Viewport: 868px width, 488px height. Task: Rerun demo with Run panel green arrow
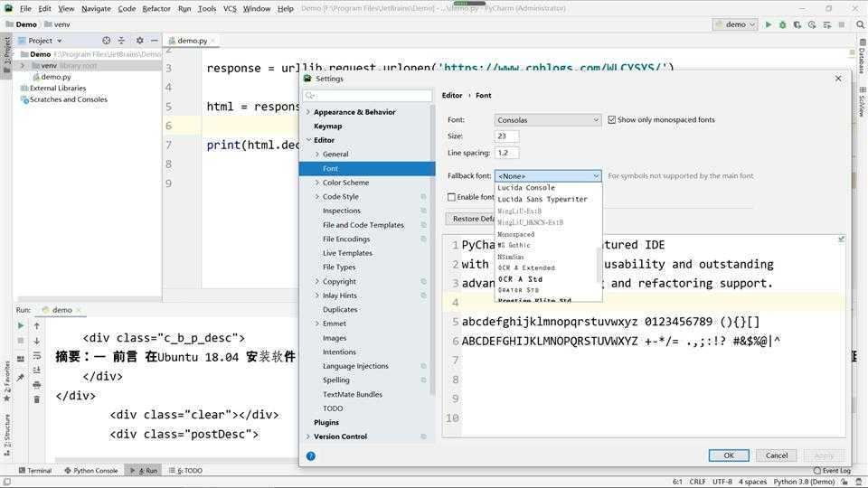point(21,325)
